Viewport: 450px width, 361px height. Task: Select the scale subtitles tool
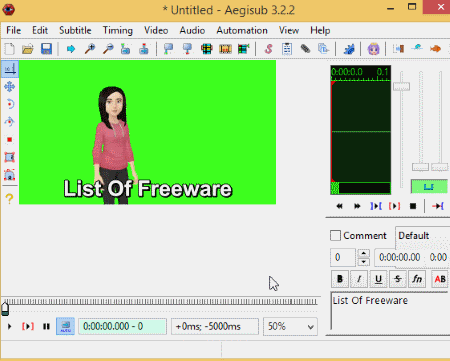tap(10, 139)
